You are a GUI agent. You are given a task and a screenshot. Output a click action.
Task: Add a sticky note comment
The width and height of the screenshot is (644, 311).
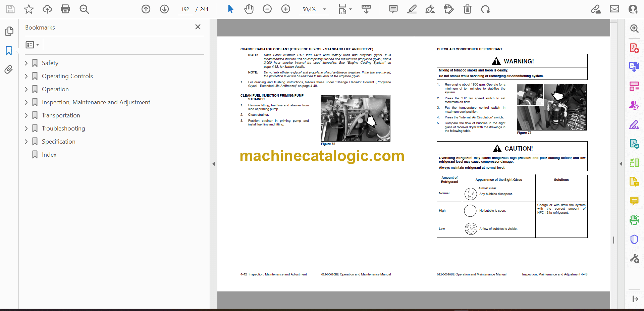coord(393,9)
